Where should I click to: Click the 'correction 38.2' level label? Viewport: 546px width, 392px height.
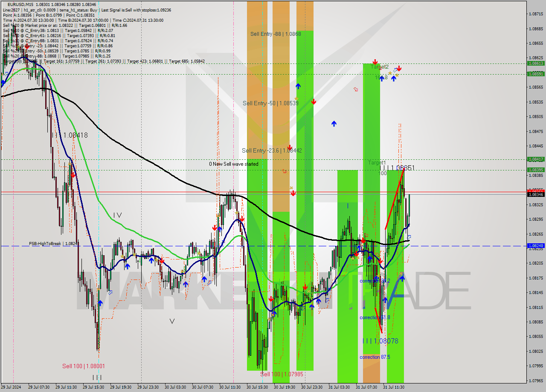pyautogui.click(x=375, y=281)
